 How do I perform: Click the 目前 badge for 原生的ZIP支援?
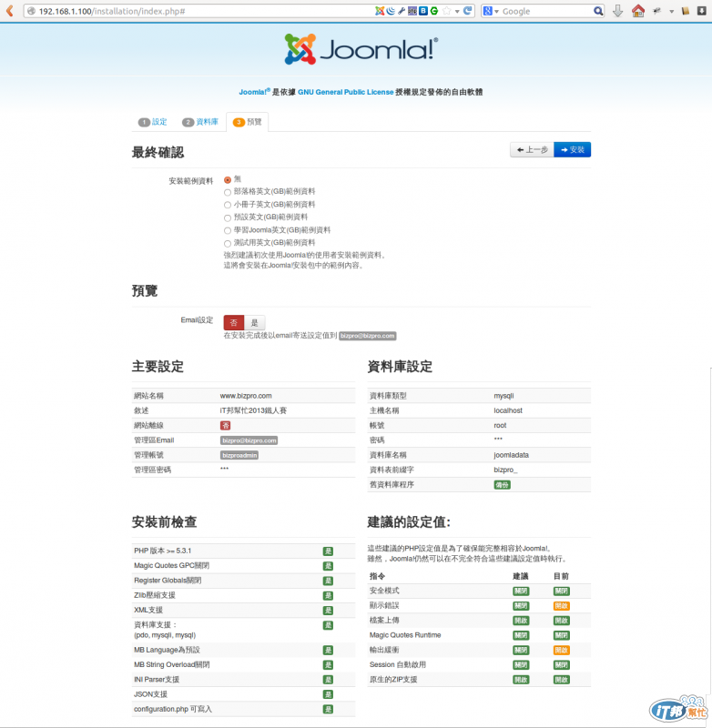(x=562, y=680)
